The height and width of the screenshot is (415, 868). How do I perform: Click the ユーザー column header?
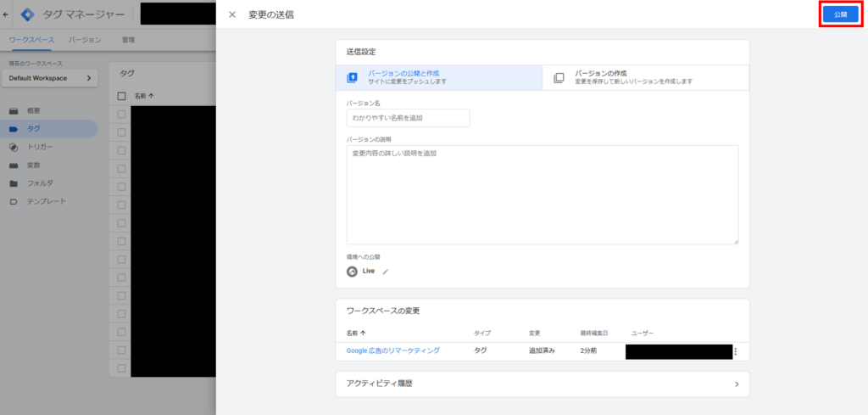tap(643, 333)
